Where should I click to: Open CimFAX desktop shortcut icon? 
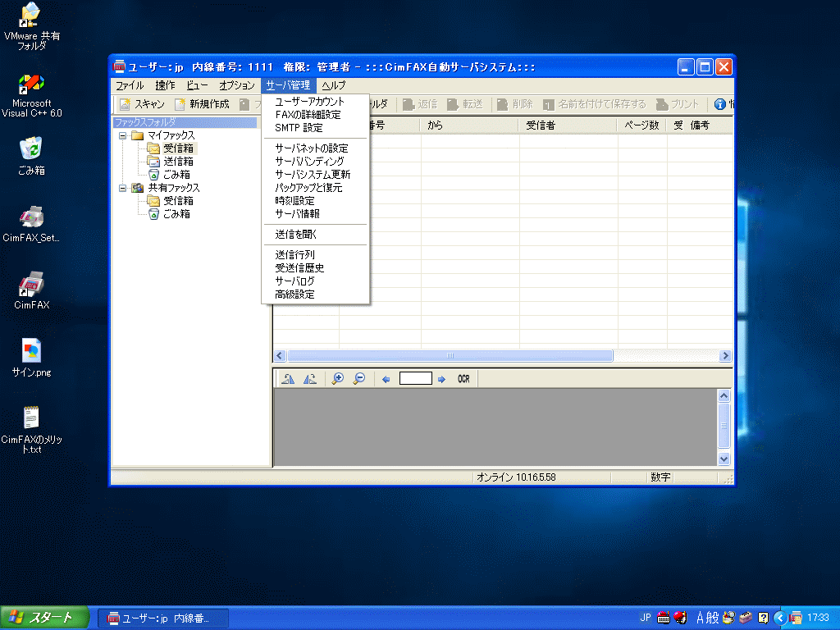tap(32, 290)
